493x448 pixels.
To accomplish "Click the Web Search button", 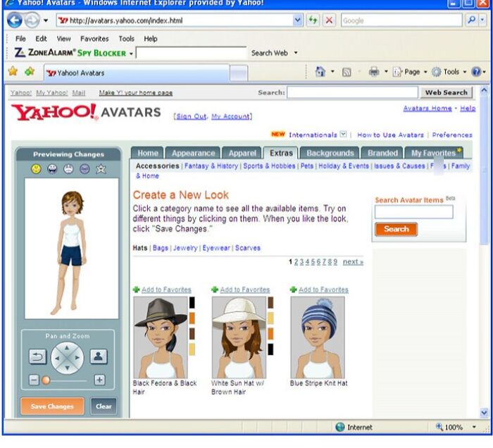I will (446, 92).
